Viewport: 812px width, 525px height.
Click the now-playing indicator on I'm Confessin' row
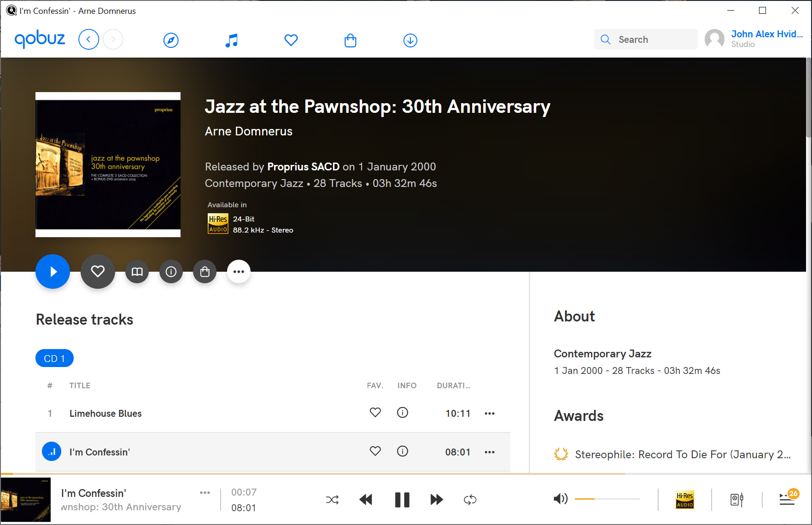52,452
